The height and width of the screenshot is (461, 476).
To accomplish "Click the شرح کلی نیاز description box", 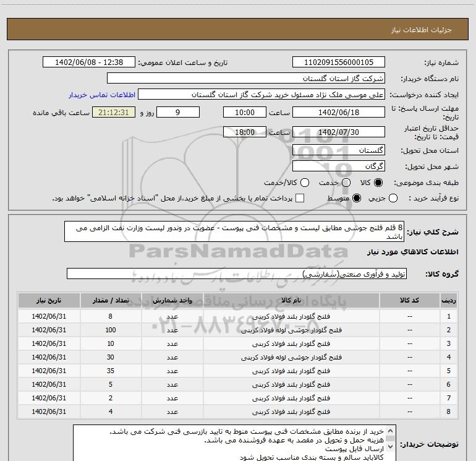I will coord(234,231).
